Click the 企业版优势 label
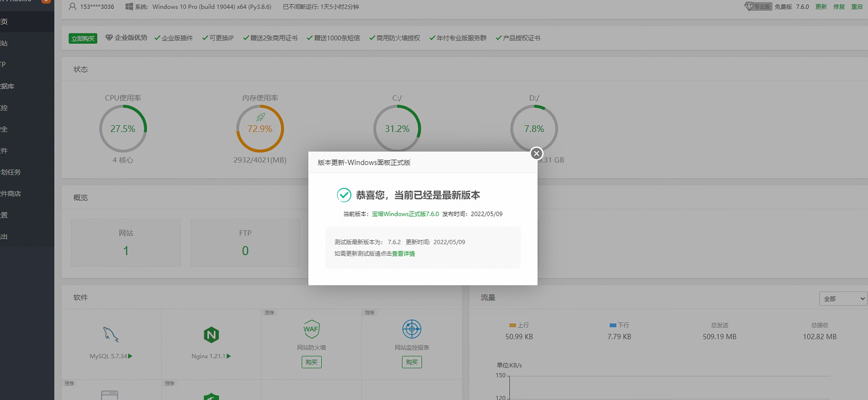This screenshot has height=400, width=868. [x=131, y=37]
